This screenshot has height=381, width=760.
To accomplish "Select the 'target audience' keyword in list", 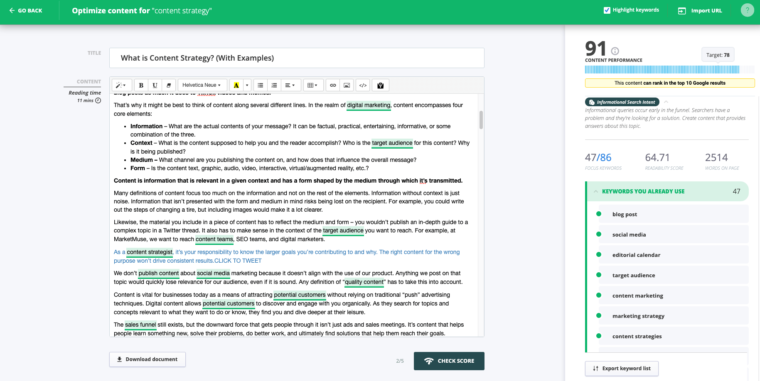I will pos(673,275).
